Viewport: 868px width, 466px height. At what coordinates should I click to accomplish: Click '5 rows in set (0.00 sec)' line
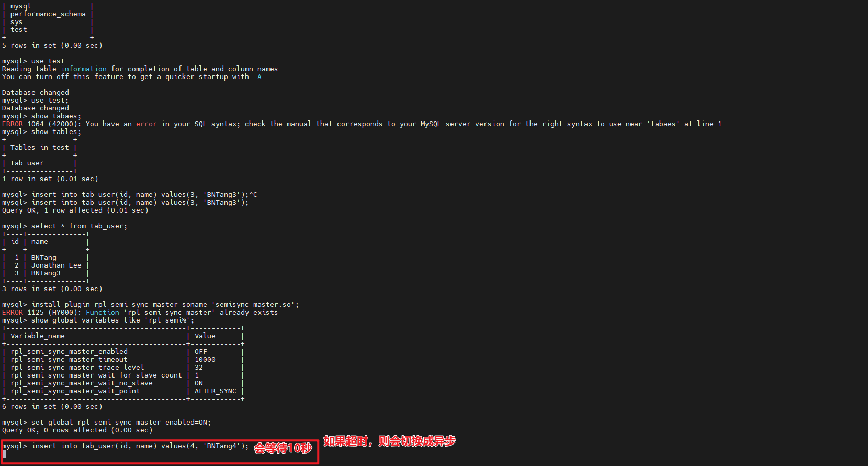click(52, 46)
